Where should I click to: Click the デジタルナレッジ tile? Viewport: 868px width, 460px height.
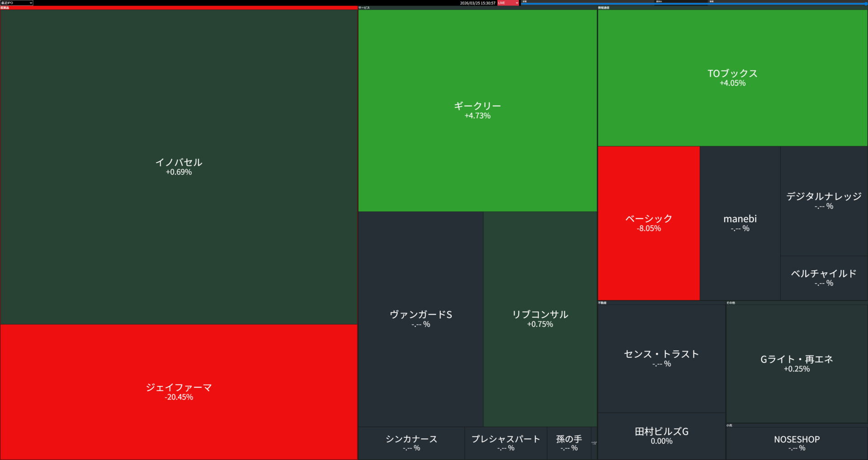[x=824, y=201]
